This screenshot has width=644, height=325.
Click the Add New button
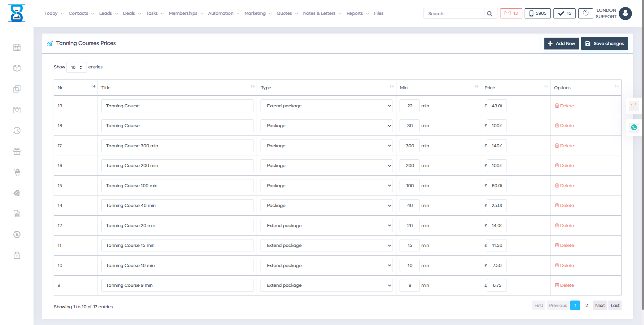pyautogui.click(x=561, y=44)
